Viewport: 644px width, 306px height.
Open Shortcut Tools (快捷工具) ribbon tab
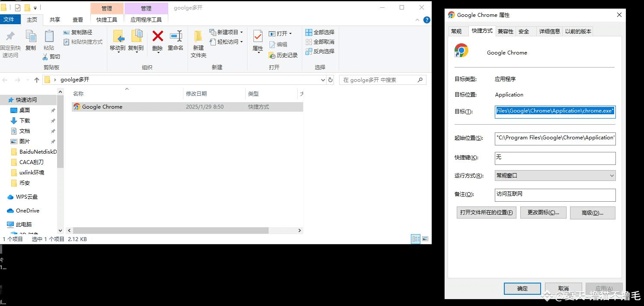click(x=107, y=20)
